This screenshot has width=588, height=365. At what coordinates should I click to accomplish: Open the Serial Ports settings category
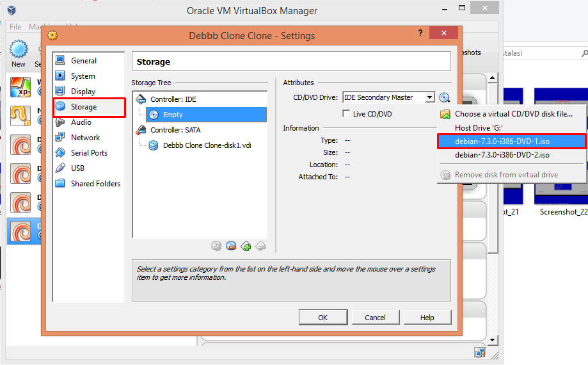(88, 152)
